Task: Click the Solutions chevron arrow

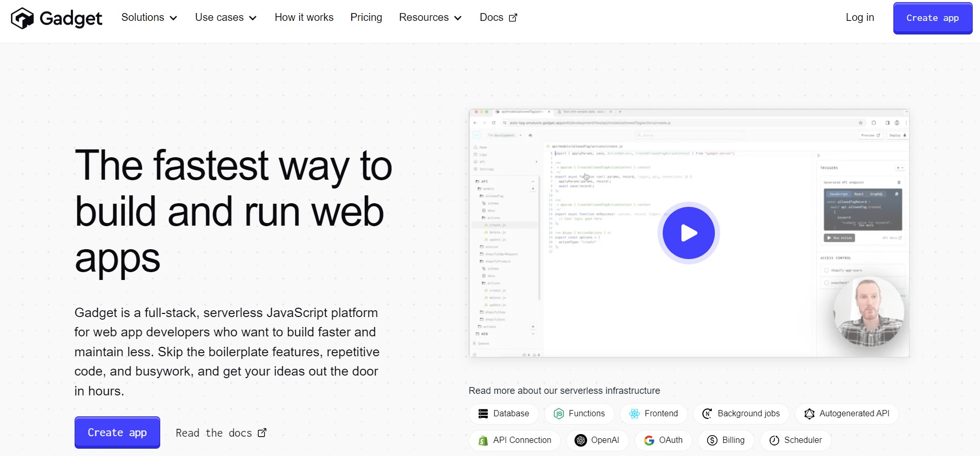Action: pos(173,18)
